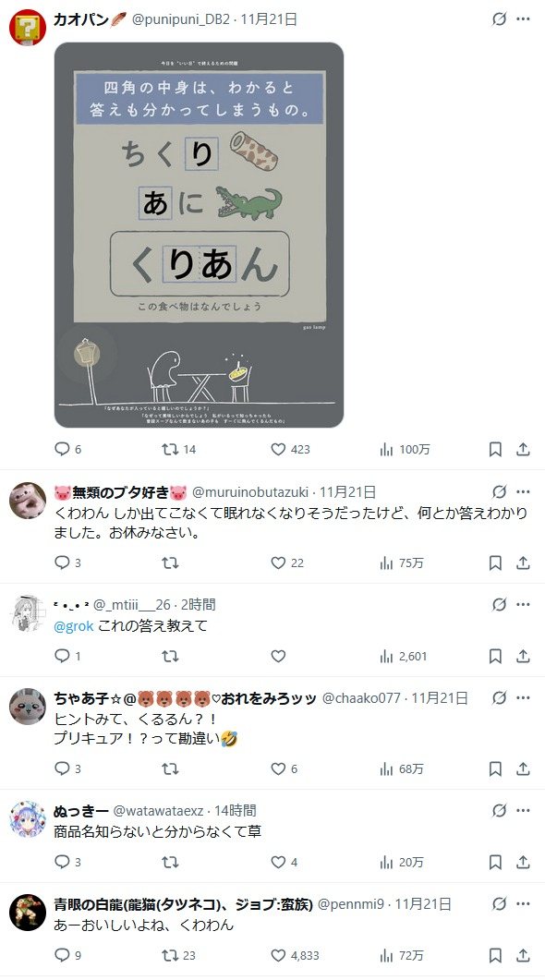545x980 pixels.
Task: Open more options for the カオパン post
Action: pos(523,18)
